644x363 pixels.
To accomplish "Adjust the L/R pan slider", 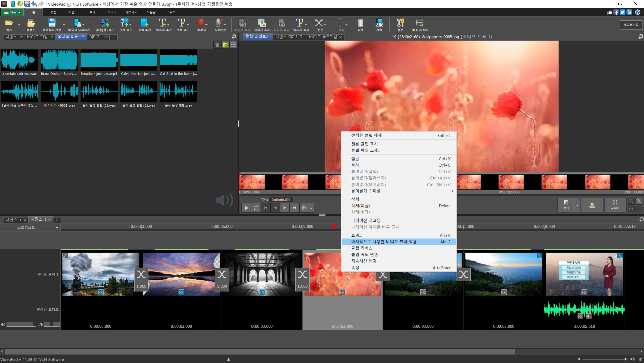I will pyautogui.click(x=52, y=324).
